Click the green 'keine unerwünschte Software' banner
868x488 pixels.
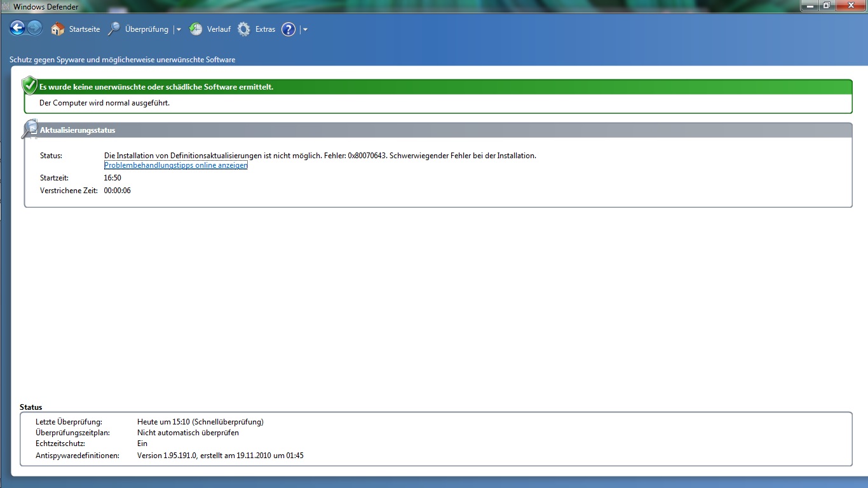438,87
